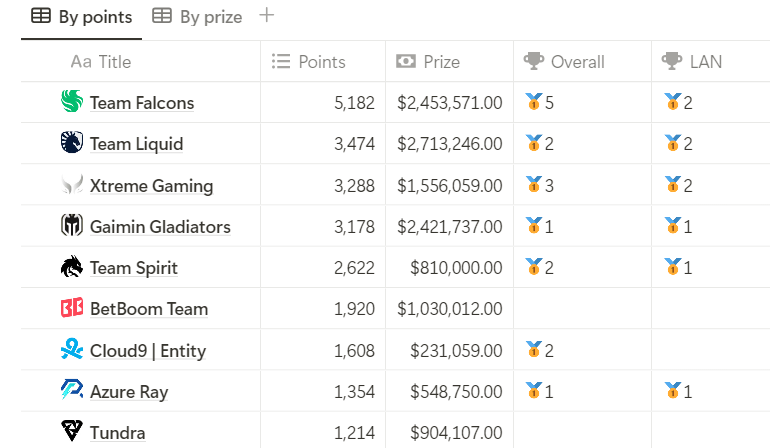770x448 pixels.
Task: Click Team Liquid's prize cell $2,713,246.00
Action: point(449,143)
